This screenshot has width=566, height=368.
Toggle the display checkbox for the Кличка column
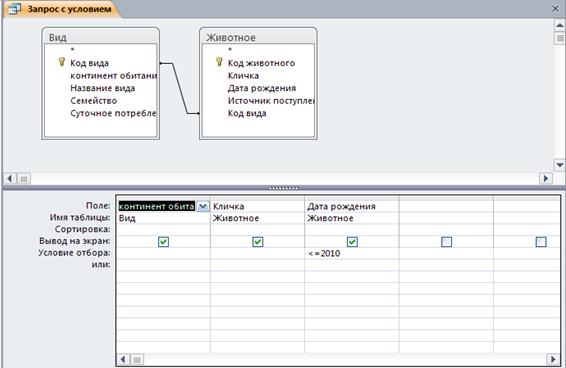point(258,242)
